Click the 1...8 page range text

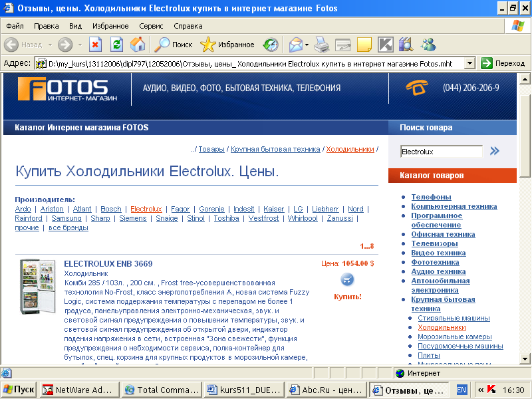(x=367, y=246)
